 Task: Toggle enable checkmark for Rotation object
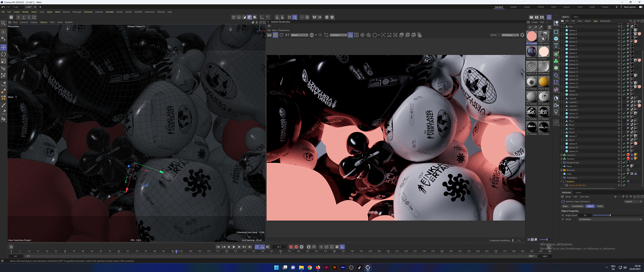[624, 181]
